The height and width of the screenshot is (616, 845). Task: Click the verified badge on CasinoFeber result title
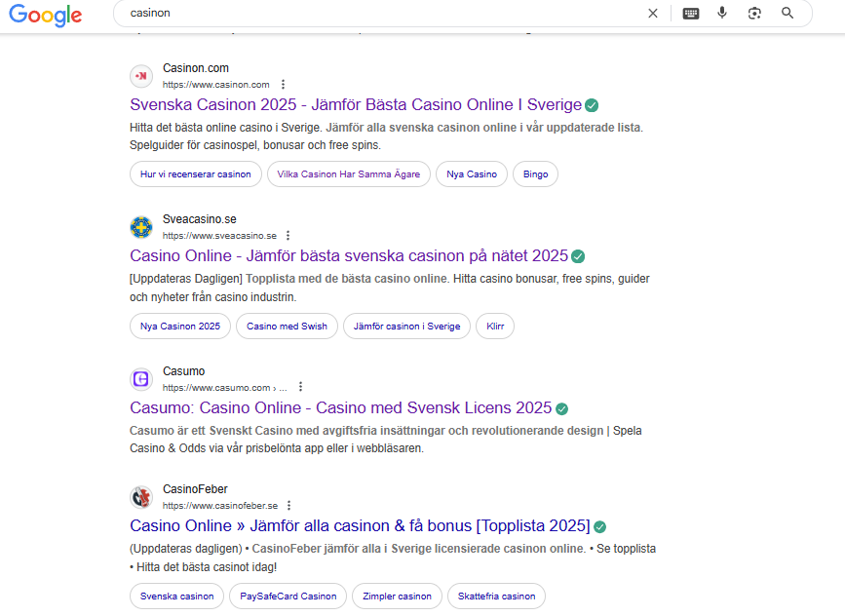click(599, 527)
